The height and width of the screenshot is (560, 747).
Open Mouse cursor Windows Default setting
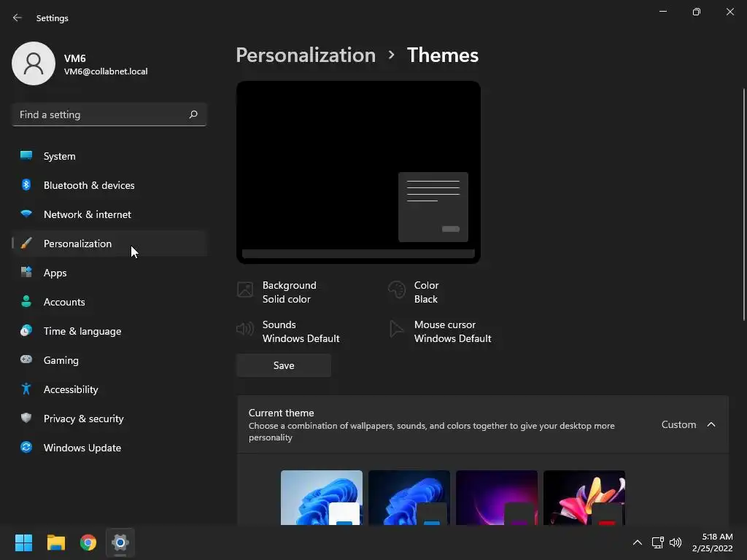pos(440,332)
